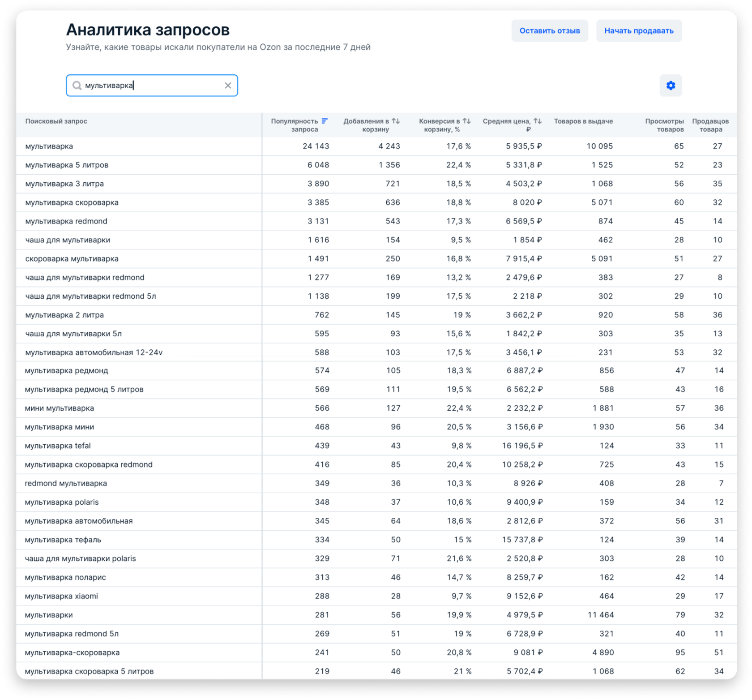Screen dimensions: 752x700
Task: Click the views value 95
Action: 680,653
